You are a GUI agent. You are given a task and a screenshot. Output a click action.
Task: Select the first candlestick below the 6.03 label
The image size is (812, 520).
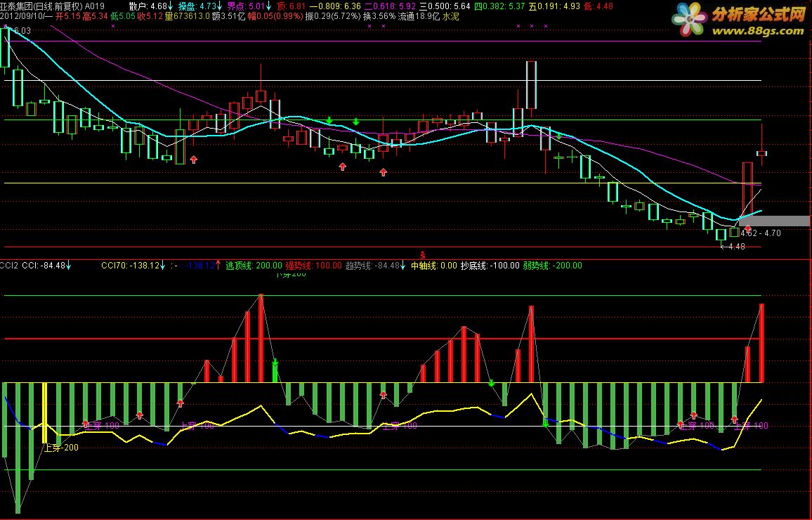pyautogui.click(x=5, y=48)
